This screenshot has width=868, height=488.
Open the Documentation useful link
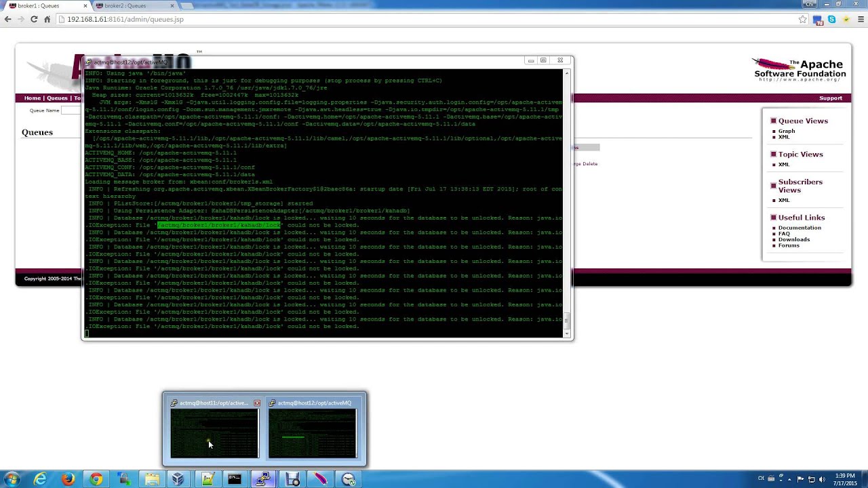point(800,228)
